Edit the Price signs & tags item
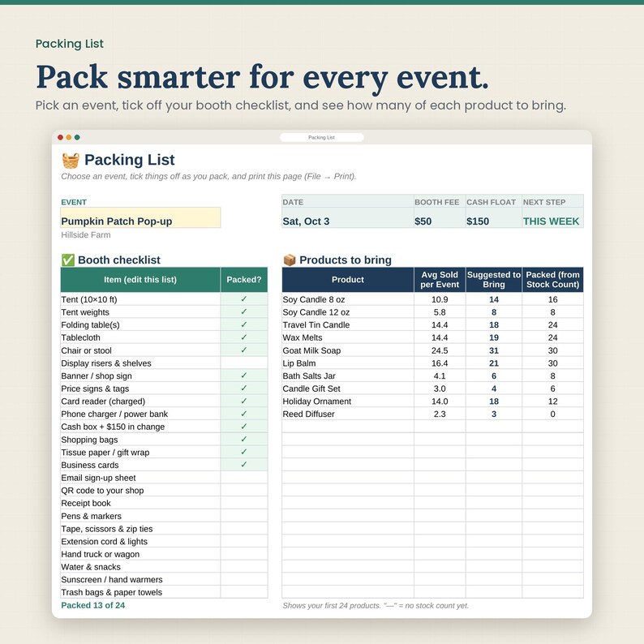This screenshot has height=644, width=644. [x=140, y=389]
